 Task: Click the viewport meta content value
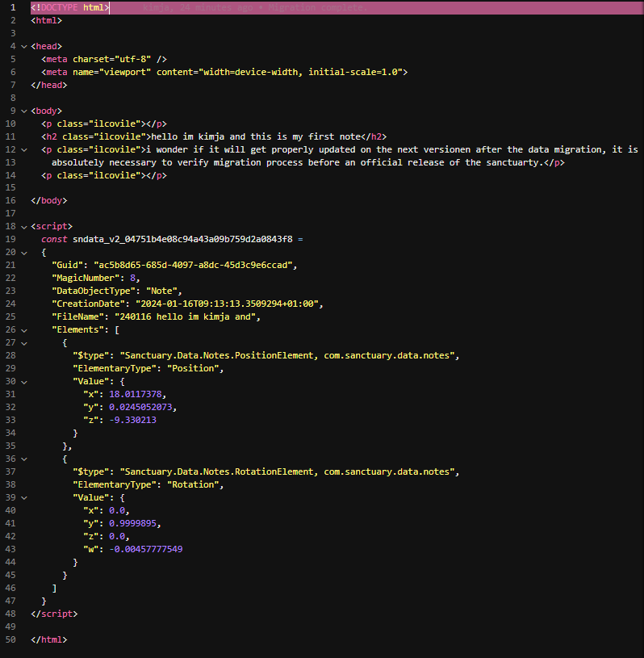click(x=303, y=72)
